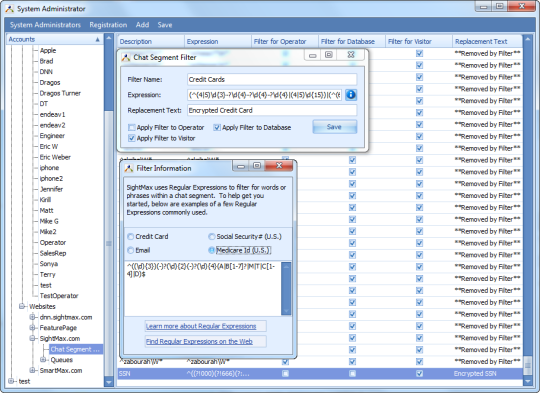540x393 pixels.
Task: Minimize the Chat Segment Filter dialog
Action: 312,55
